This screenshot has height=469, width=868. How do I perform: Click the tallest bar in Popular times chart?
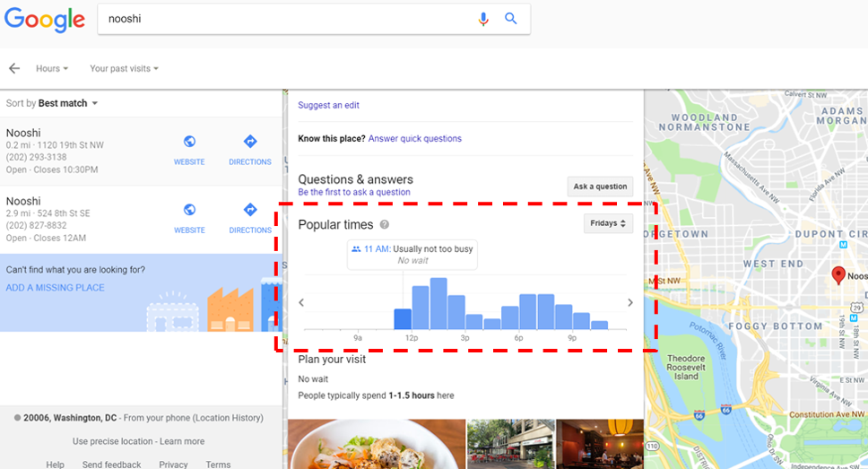pyautogui.click(x=438, y=303)
